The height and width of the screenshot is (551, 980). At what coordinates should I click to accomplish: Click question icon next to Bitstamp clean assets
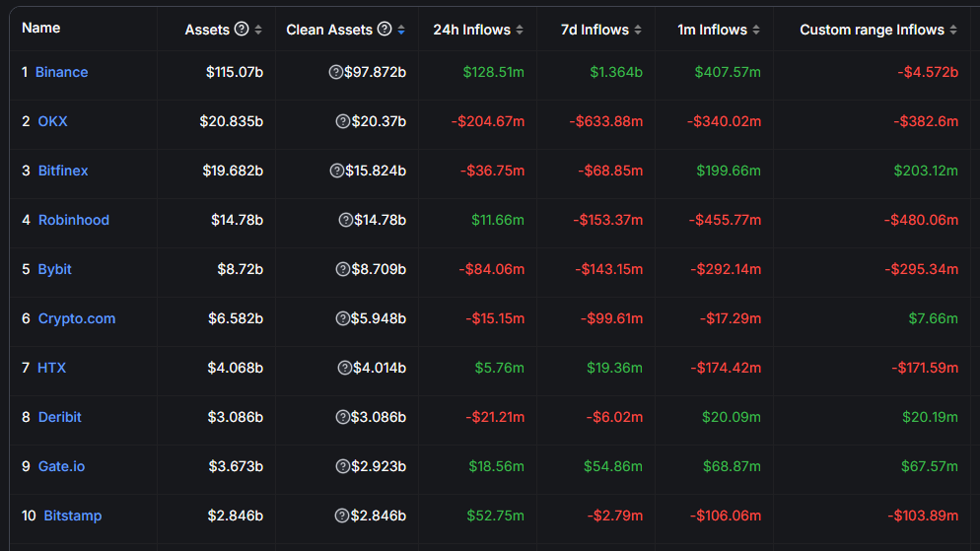click(342, 516)
